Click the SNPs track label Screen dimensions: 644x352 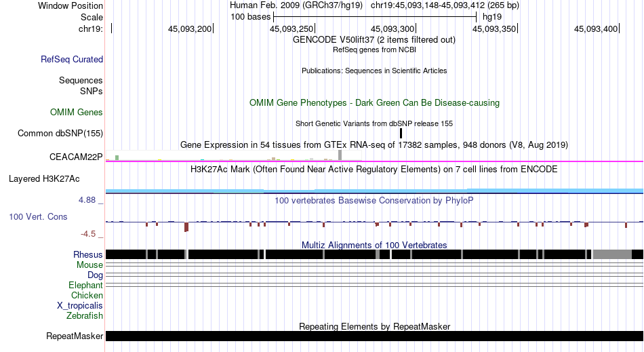click(x=92, y=91)
